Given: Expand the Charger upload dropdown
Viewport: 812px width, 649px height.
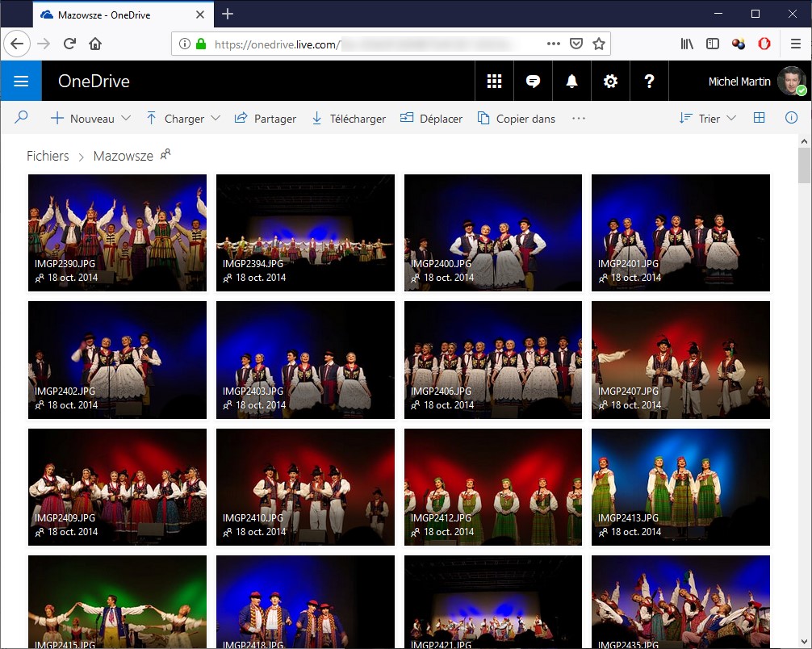Looking at the screenshot, I should [183, 119].
